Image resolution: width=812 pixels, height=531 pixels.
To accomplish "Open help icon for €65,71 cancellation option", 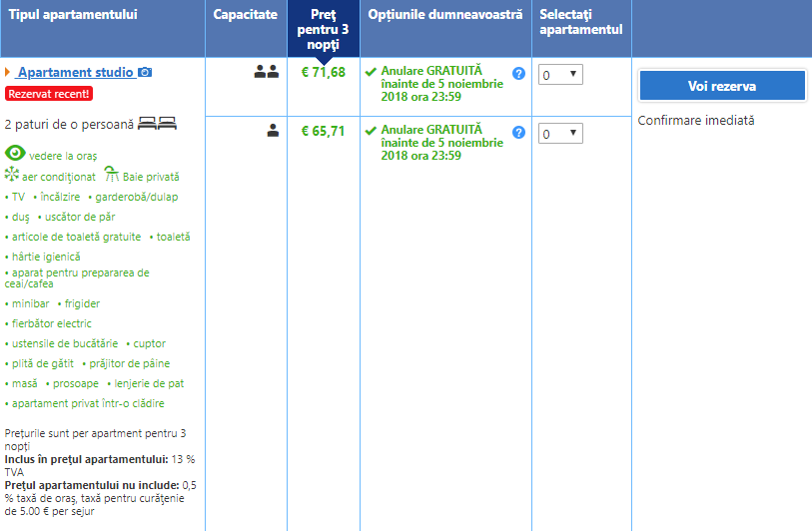I will pos(518,132).
